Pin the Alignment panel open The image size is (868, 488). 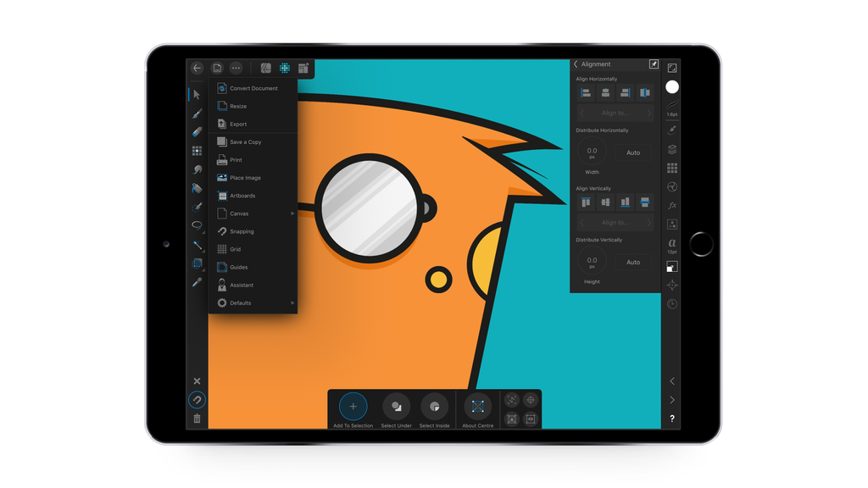point(654,64)
